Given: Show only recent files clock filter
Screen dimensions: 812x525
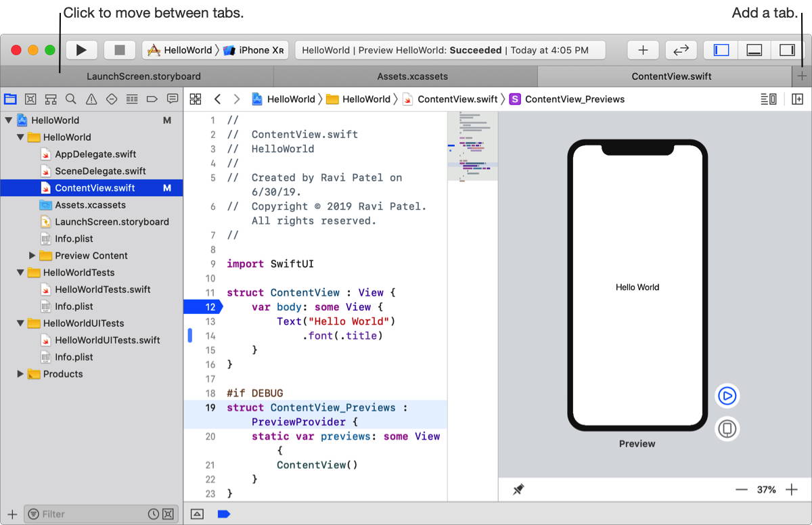Looking at the screenshot, I should (x=154, y=514).
